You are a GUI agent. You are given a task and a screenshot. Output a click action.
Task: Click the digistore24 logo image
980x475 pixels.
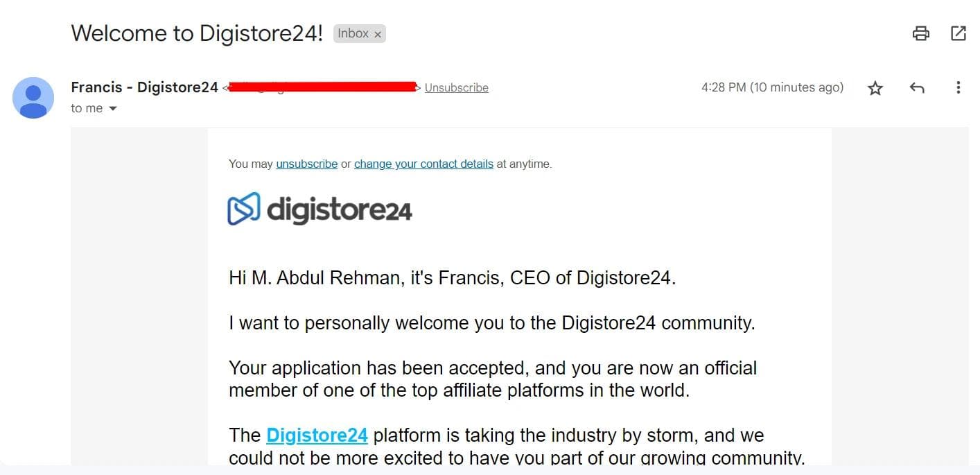coord(320,209)
